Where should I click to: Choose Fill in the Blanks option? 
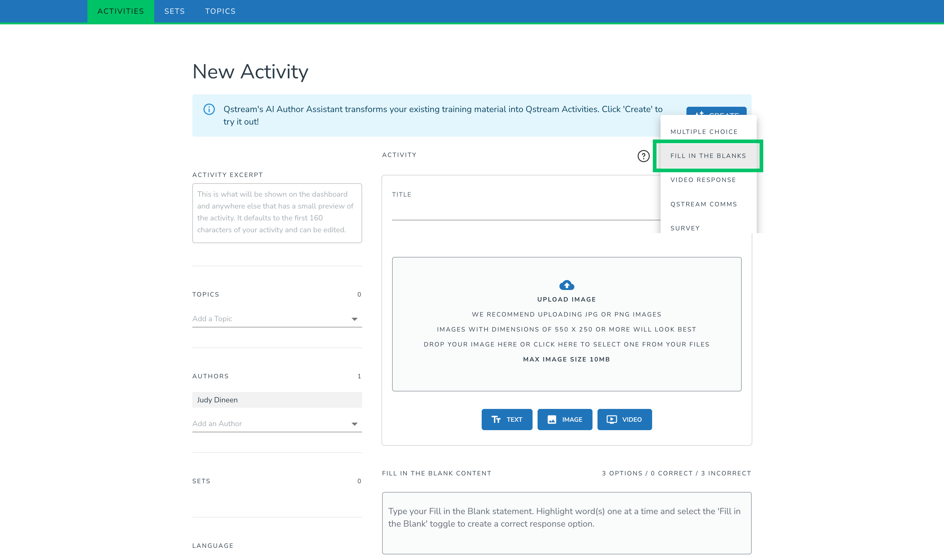click(708, 156)
